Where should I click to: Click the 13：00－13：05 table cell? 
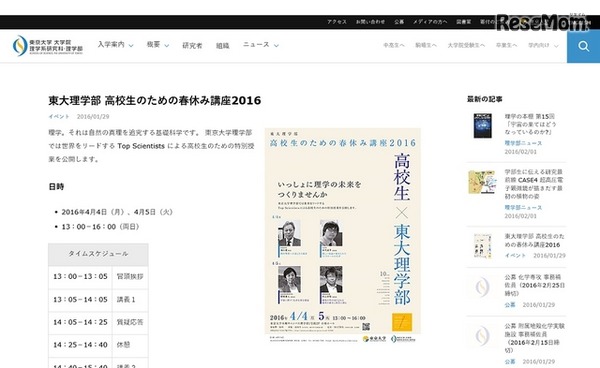coord(80,277)
